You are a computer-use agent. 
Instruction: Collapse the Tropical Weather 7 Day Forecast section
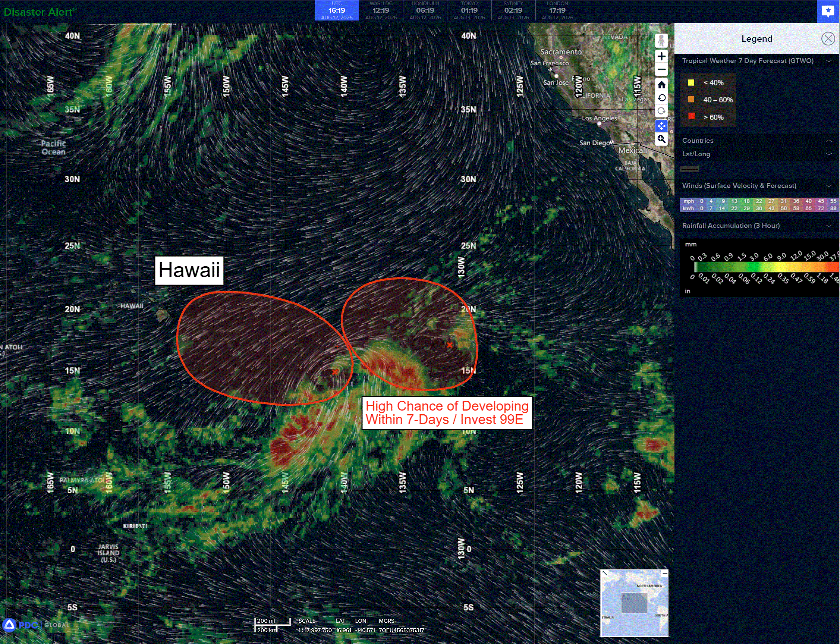[x=829, y=61]
